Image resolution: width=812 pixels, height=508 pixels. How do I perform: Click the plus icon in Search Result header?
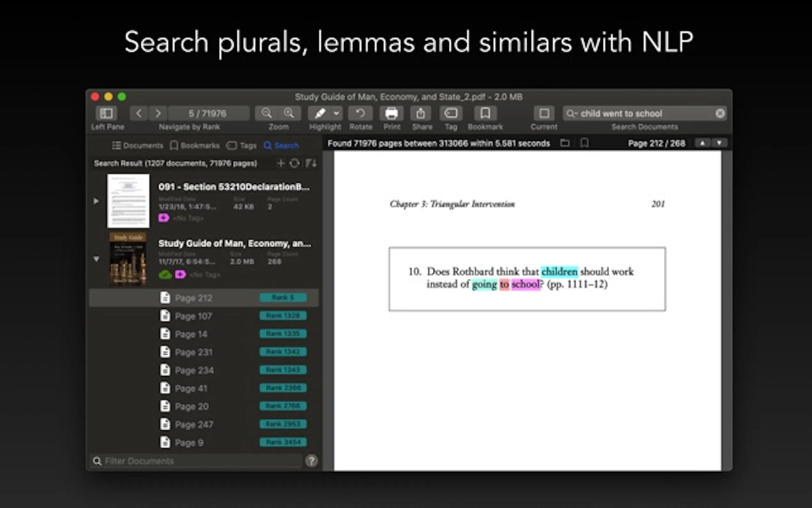(281, 163)
